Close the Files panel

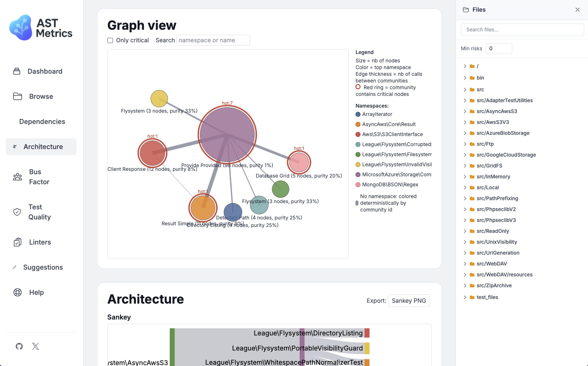coord(577,10)
